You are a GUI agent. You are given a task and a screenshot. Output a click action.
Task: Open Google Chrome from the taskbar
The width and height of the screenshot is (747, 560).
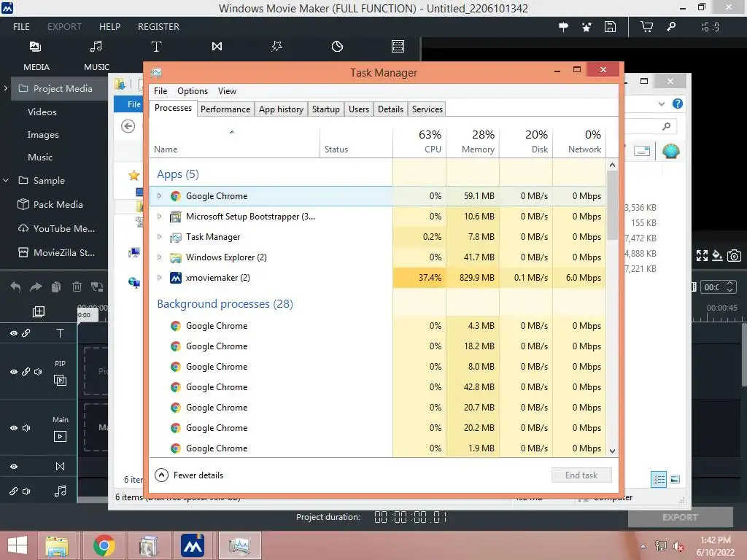click(104, 545)
